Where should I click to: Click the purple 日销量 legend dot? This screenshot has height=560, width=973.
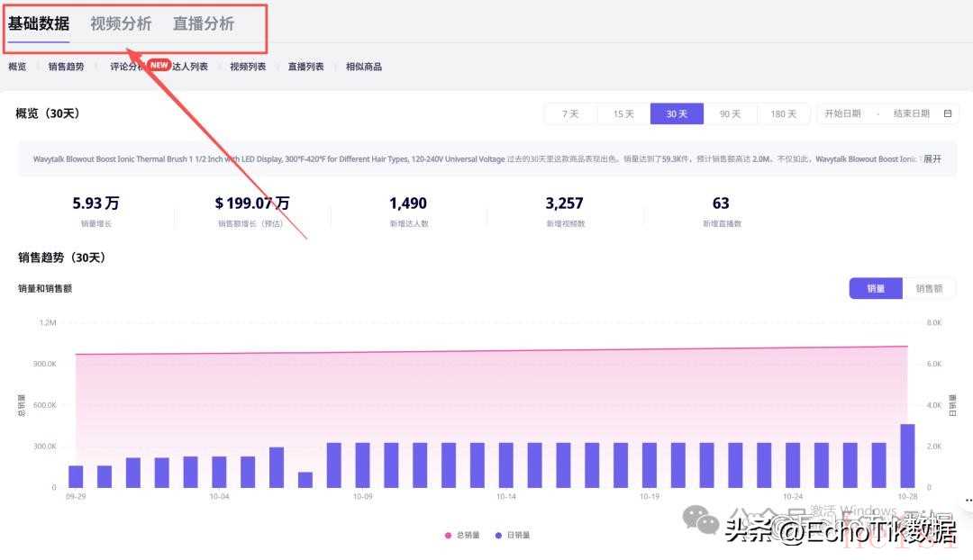(498, 536)
